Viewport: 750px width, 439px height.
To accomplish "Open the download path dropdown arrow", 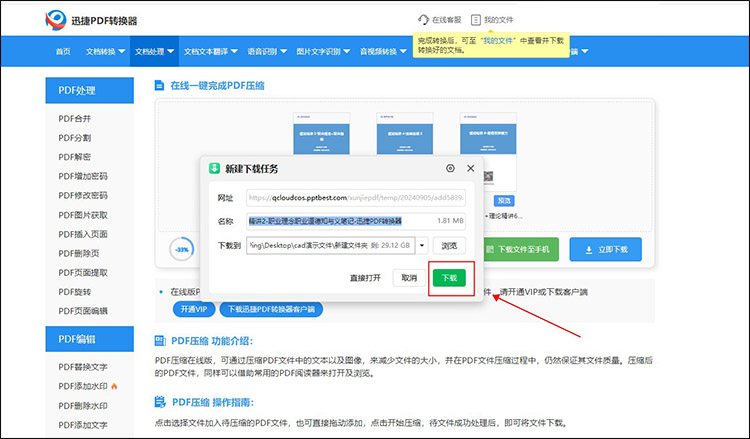I will [422, 246].
